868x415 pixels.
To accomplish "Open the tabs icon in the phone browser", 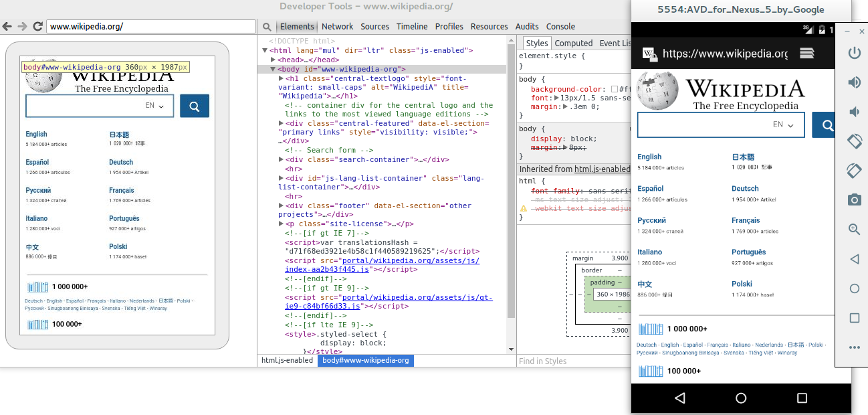I will 806,53.
